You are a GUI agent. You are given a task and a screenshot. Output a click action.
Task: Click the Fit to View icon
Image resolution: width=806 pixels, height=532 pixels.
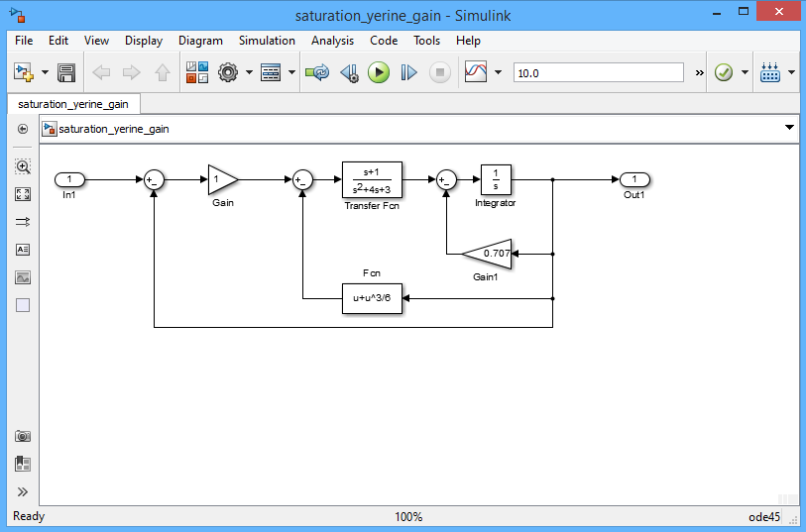(23, 194)
